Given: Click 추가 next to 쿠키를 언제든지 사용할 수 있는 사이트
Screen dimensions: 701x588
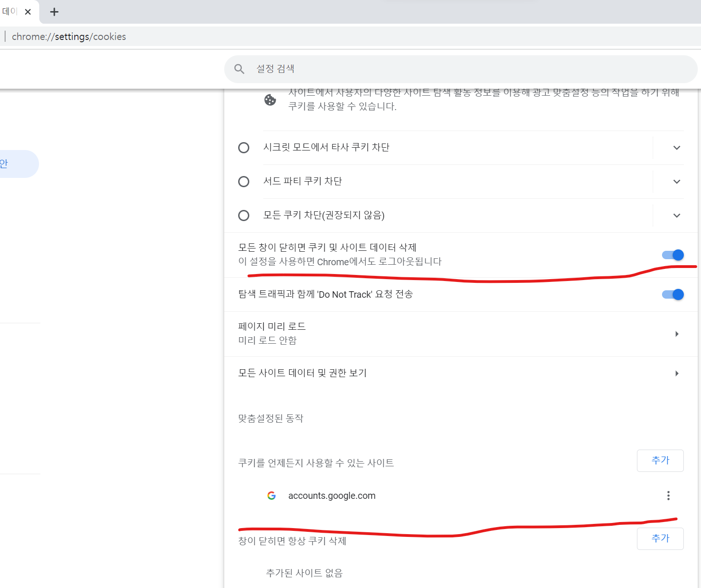Looking at the screenshot, I should (x=660, y=460).
